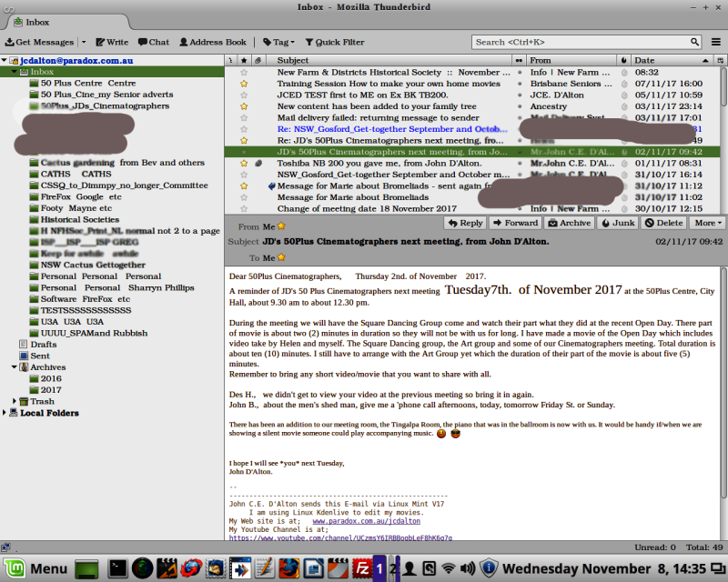Delete the open message
728x582 pixels.
[664, 223]
